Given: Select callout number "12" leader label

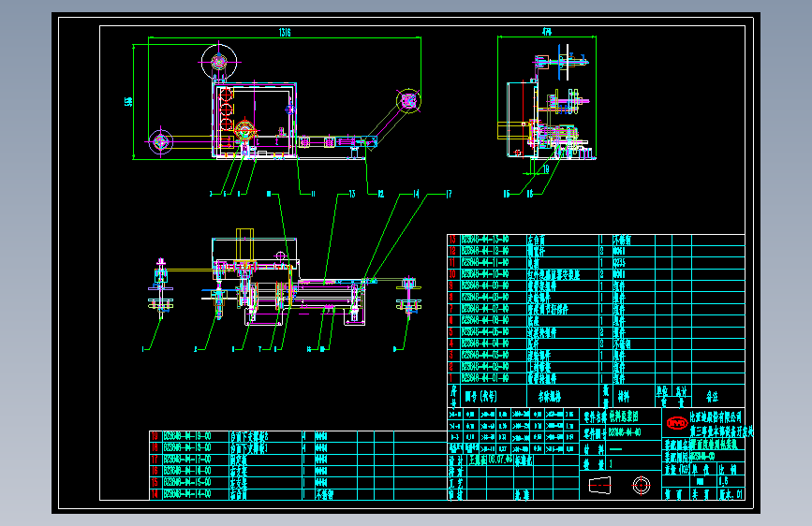Looking at the screenshot, I should pos(380,194).
